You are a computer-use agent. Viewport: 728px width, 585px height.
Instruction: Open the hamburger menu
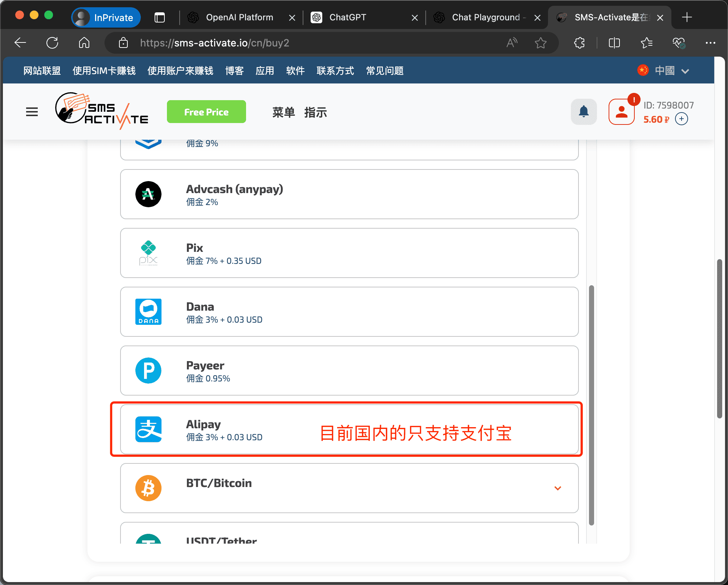pyautogui.click(x=32, y=111)
